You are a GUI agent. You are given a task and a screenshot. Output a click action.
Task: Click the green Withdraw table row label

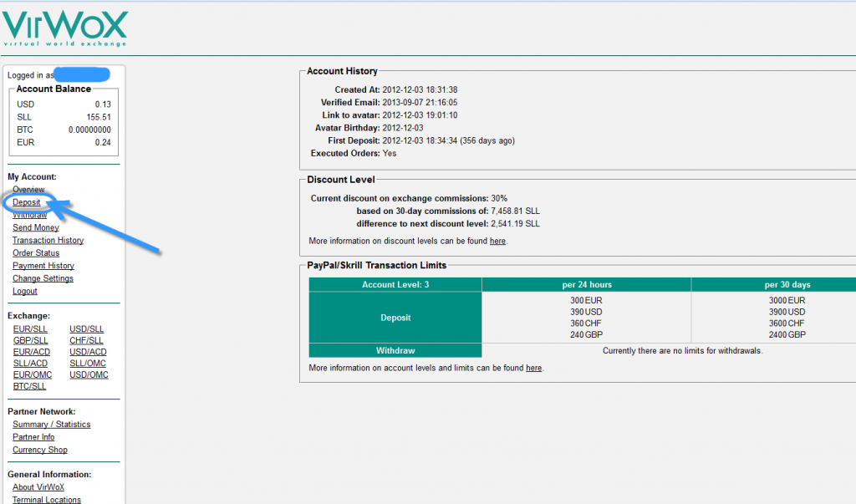(x=395, y=350)
